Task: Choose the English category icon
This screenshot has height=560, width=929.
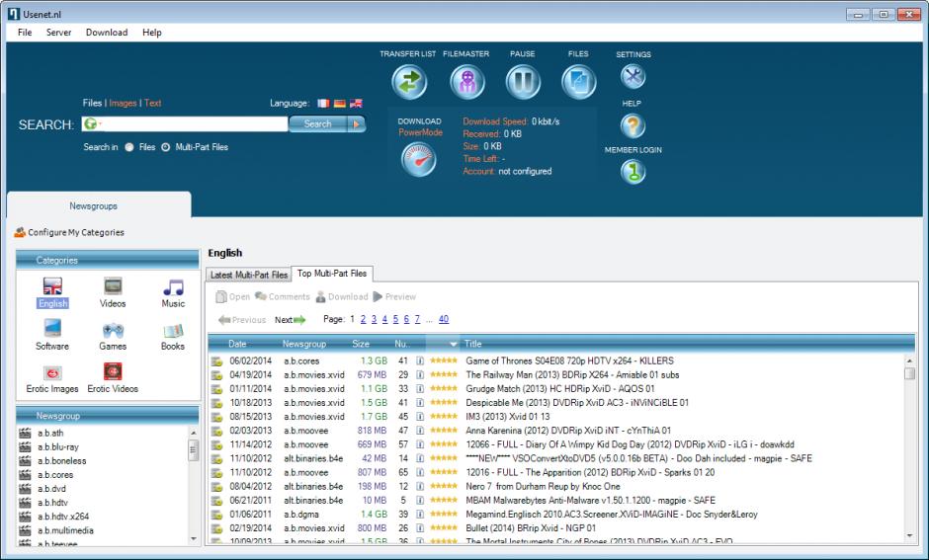Action: click(52, 286)
